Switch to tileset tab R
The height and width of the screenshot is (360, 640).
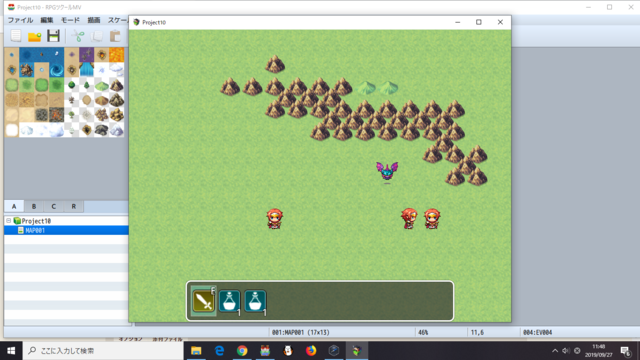[73, 206]
